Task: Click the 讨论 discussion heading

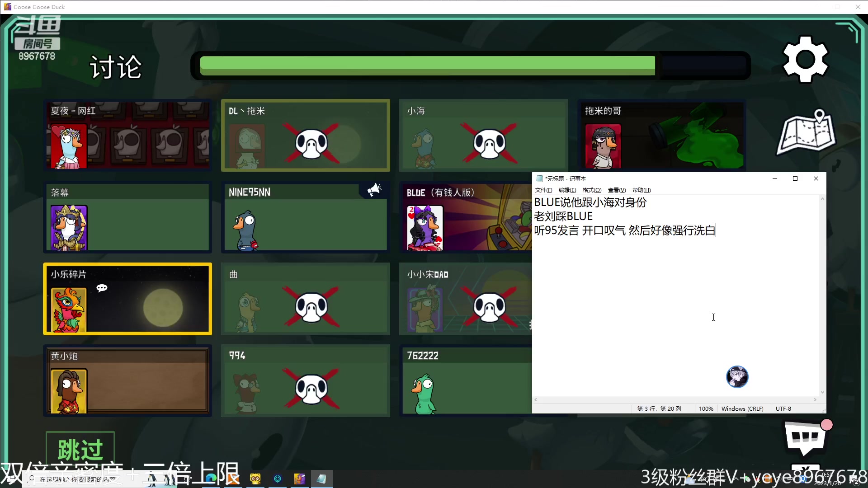Action: pos(116,67)
